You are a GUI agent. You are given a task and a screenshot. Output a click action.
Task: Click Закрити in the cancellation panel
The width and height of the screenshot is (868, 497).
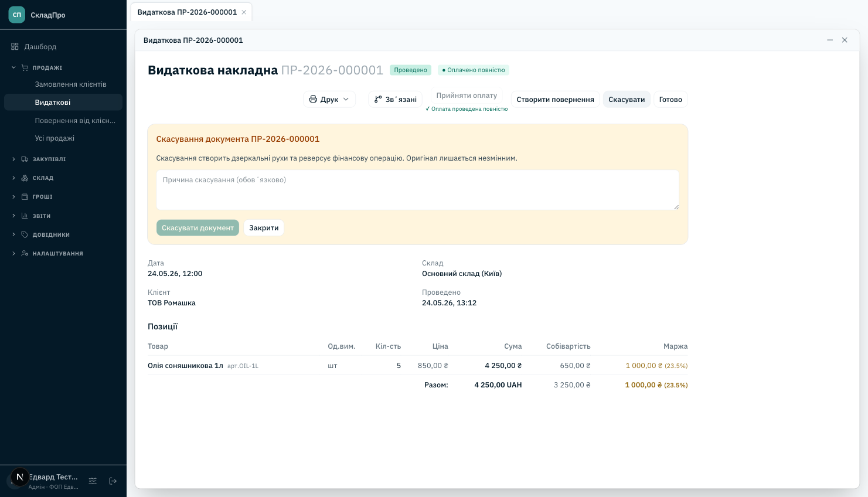tap(264, 228)
